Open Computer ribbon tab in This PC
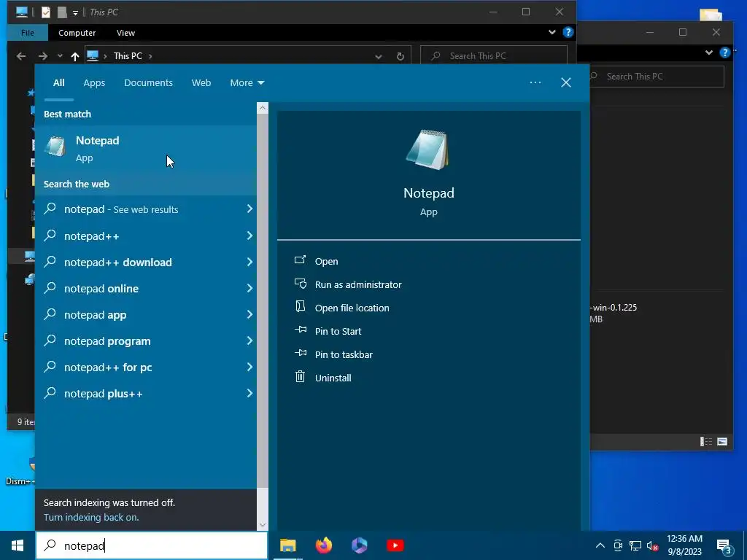Screen dimensions: 747x560 pyautogui.click(x=77, y=33)
